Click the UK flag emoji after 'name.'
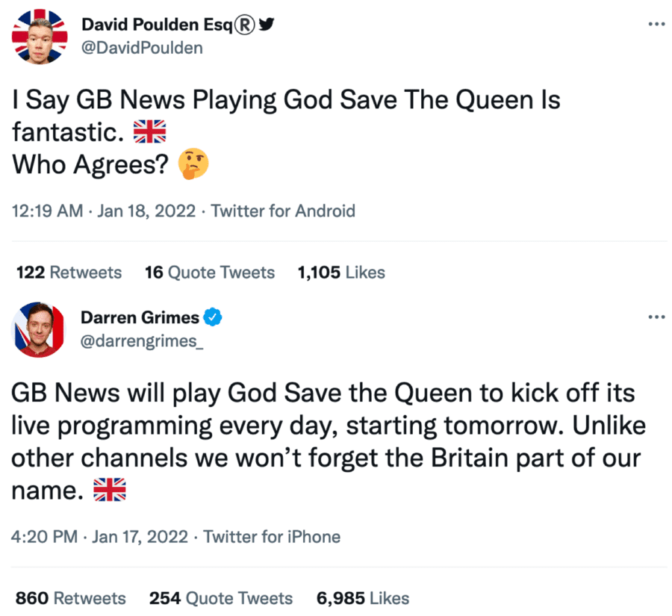 click(x=109, y=490)
